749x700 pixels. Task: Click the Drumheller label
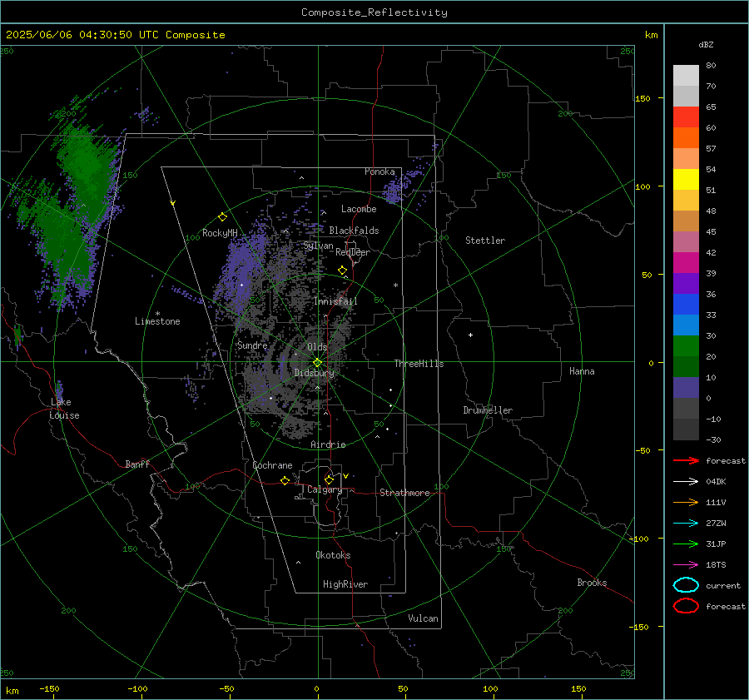point(488,410)
